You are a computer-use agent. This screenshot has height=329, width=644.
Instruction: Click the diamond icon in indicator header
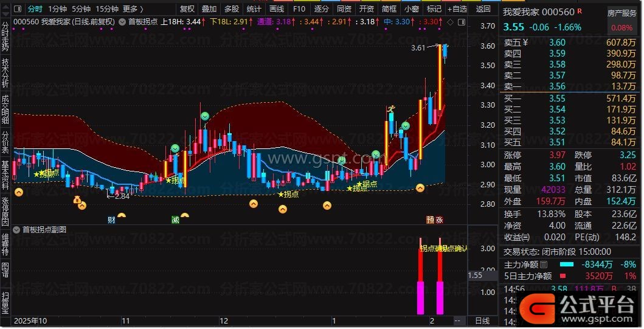(449, 22)
